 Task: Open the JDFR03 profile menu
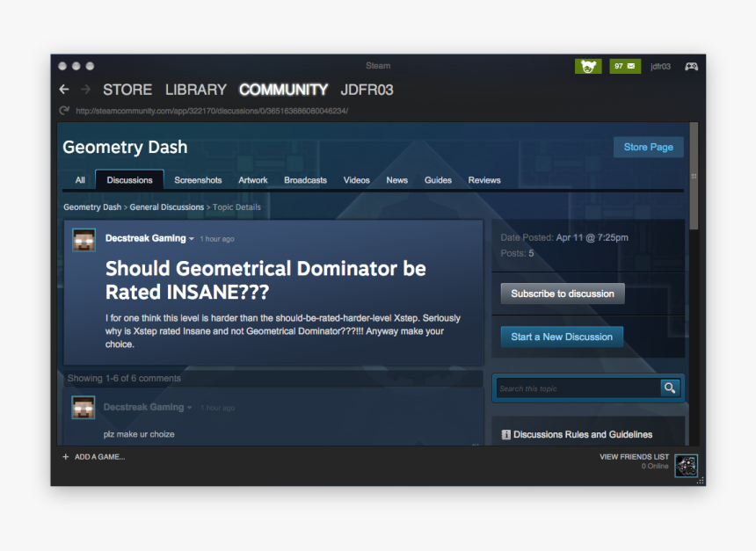coord(367,90)
